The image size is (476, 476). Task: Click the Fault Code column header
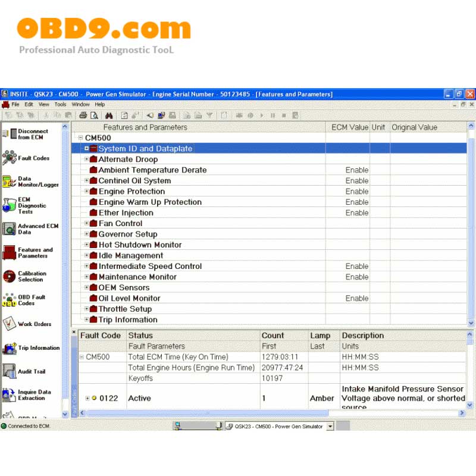(102, 336)
